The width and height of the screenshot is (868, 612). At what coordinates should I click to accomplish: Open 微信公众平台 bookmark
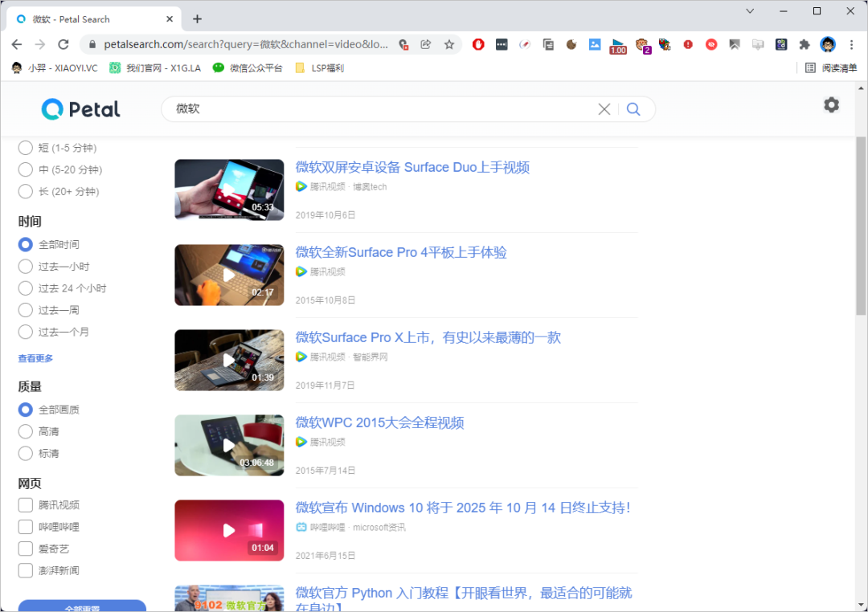248,68
